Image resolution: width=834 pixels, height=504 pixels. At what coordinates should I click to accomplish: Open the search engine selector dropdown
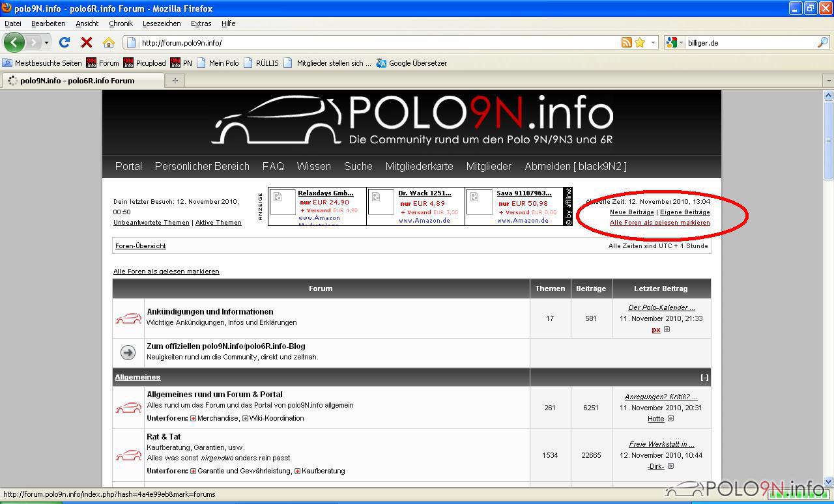(x=675, y=42)
